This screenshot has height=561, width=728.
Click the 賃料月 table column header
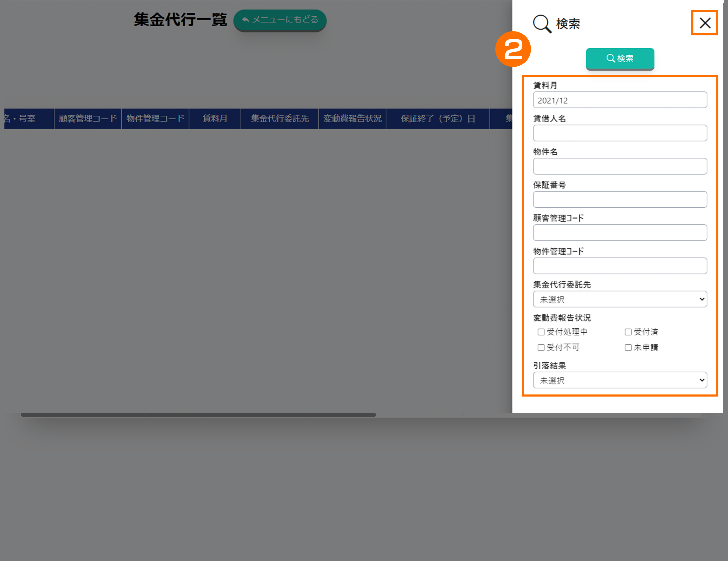(x=215, y=118)
